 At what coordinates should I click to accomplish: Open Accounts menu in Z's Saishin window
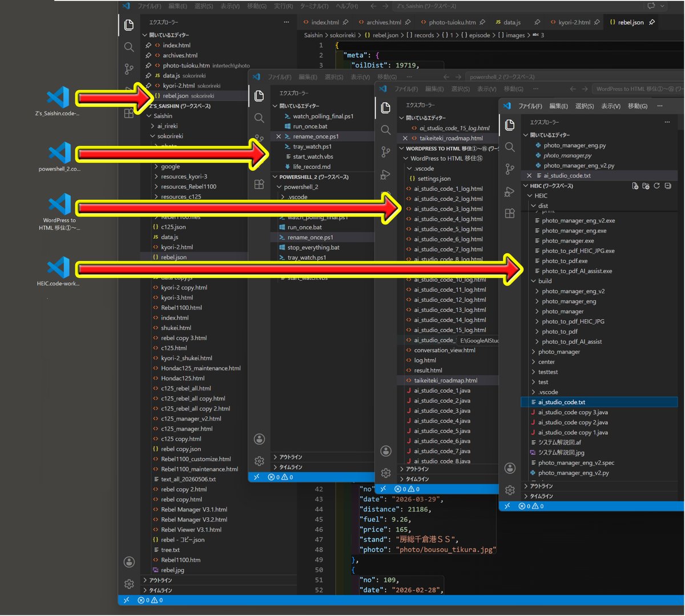pos(129,562)
